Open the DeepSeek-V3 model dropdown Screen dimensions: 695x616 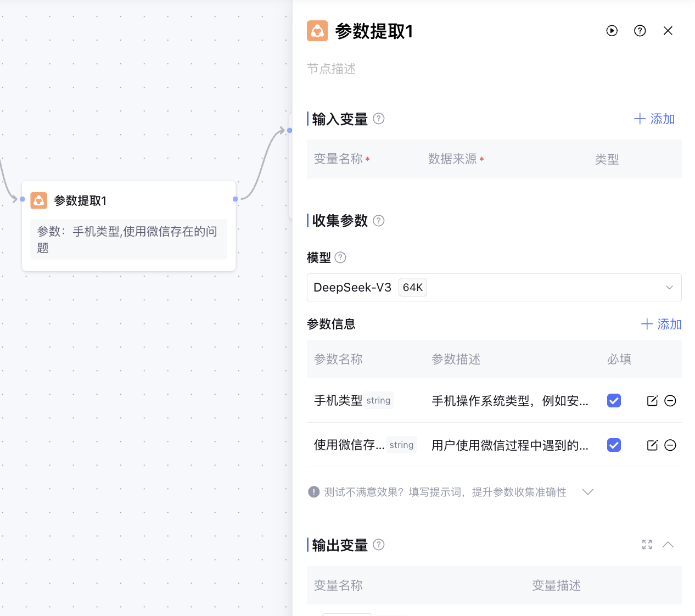[494, 288]
